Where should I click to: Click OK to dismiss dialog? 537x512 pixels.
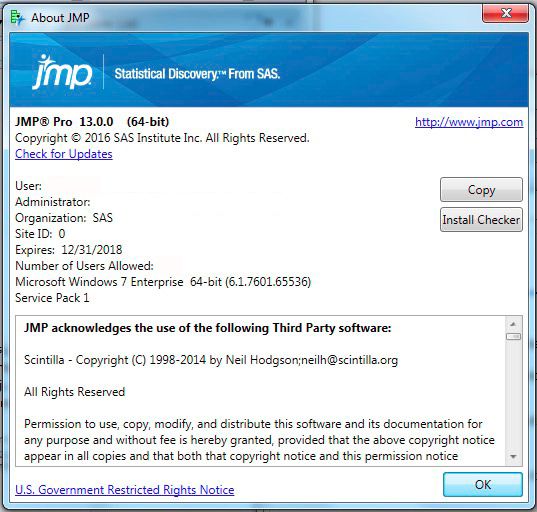tap(483, 485)
